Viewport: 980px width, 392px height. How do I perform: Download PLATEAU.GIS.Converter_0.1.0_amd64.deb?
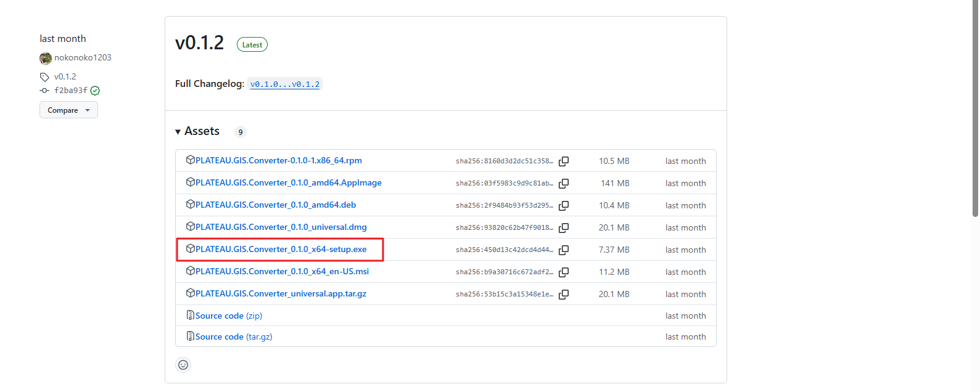(276, 205)
